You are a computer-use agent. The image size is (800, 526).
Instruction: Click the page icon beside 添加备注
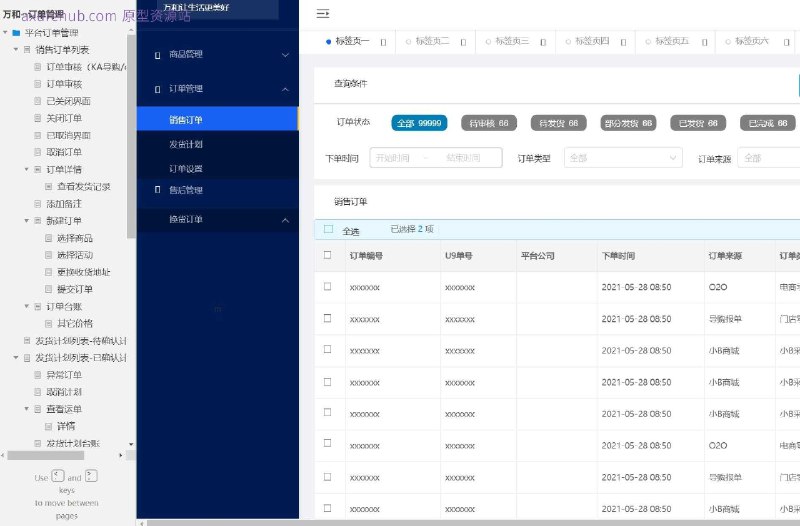pos(37,204)
